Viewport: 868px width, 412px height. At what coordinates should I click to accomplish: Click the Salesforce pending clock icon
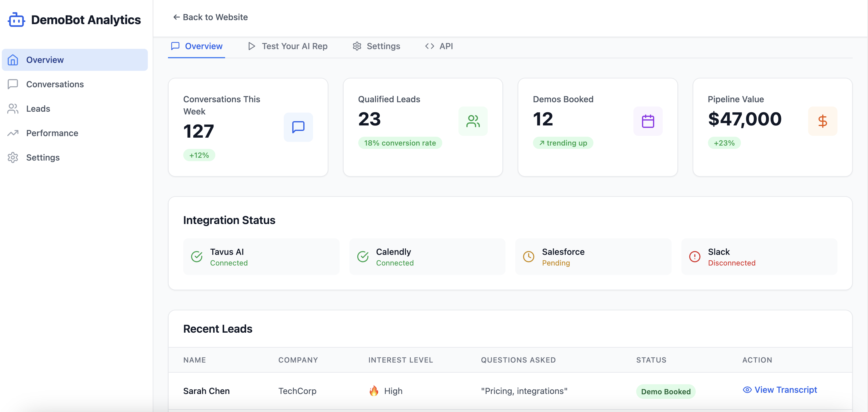pyautogui.click(x=528, y=257)
